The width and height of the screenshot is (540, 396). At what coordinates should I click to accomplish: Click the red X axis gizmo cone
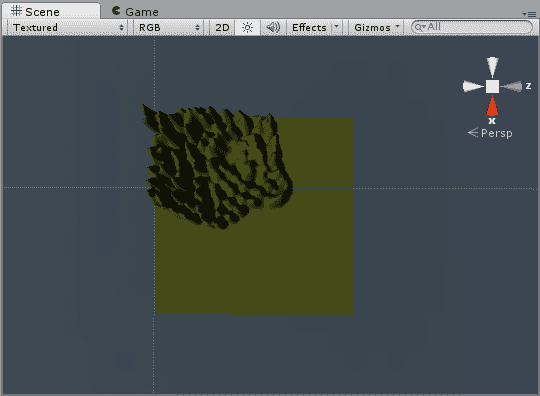[492, 106]
